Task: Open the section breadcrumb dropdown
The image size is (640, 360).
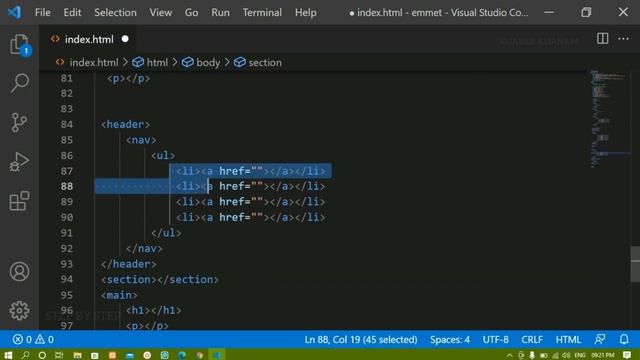Action: tap(264, 62)
